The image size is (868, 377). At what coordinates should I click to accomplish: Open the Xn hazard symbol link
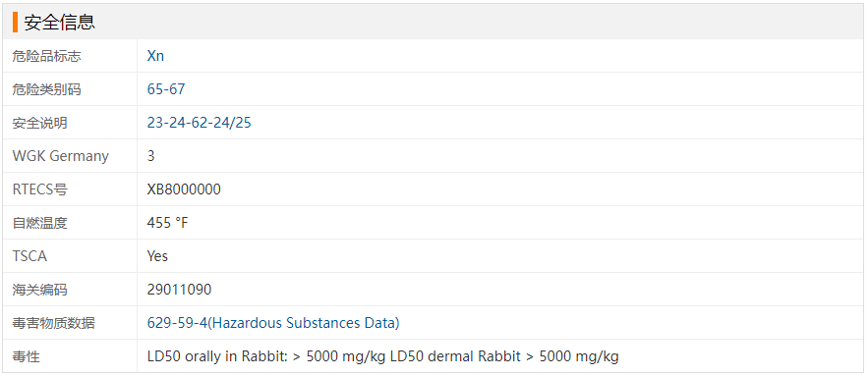tap(155, 56)
